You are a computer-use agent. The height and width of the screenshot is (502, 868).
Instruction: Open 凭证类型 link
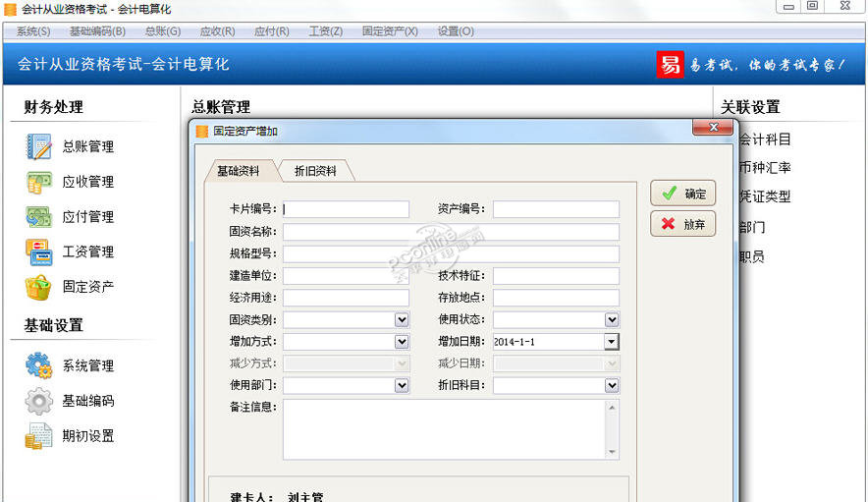pos(765,196)
